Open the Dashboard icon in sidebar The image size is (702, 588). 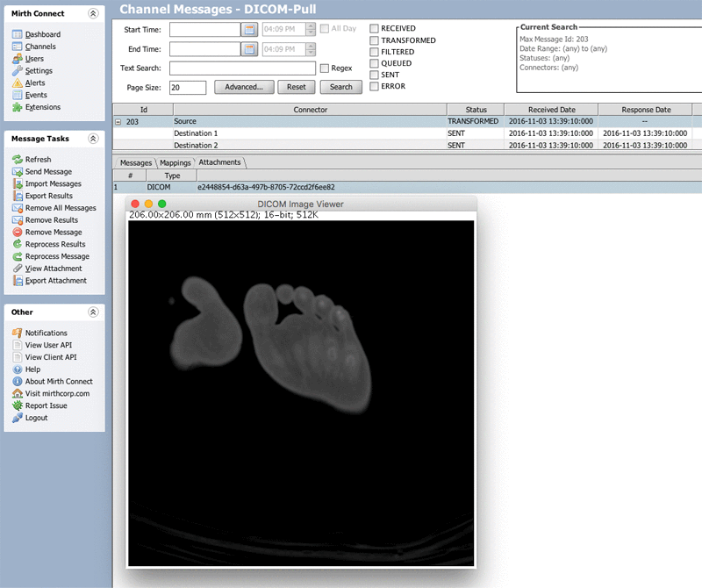[18, 34]
